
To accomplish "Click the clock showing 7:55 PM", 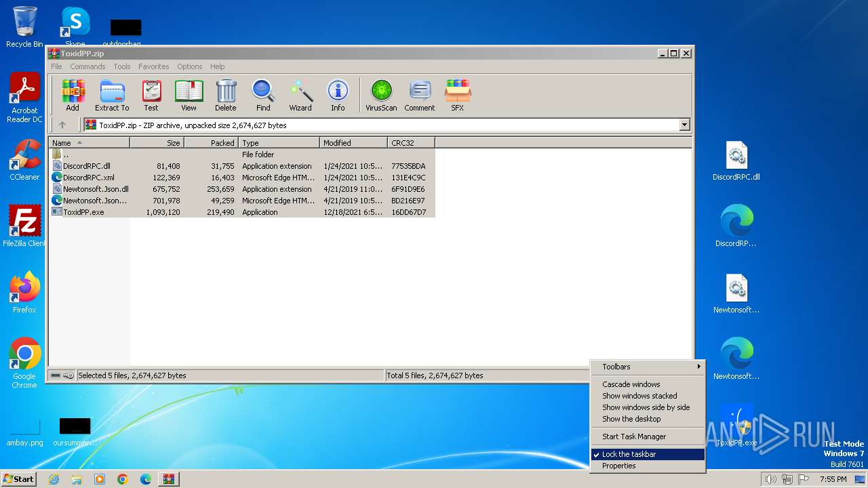I will pos(833,479).
